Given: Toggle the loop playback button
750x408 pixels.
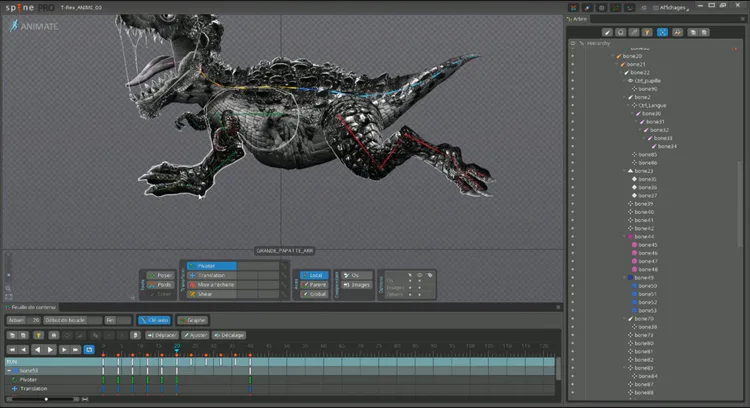Looking at the screenshot, I should tap(89, 350).
